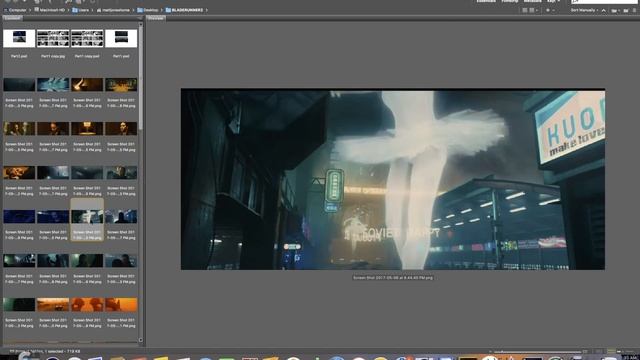
Task: Click the Content scrollbar down arrow
Action: (x=141, y=340)
